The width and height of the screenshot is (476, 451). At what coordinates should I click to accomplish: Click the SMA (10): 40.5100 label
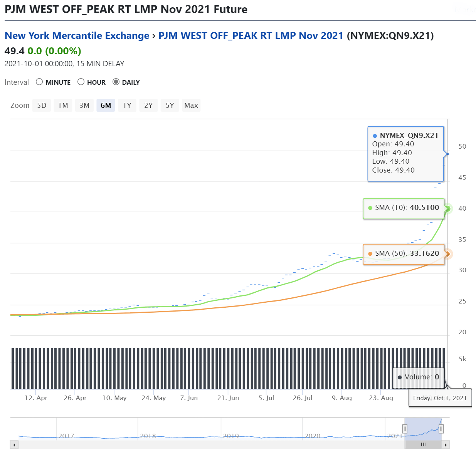[x=407, y=208]
